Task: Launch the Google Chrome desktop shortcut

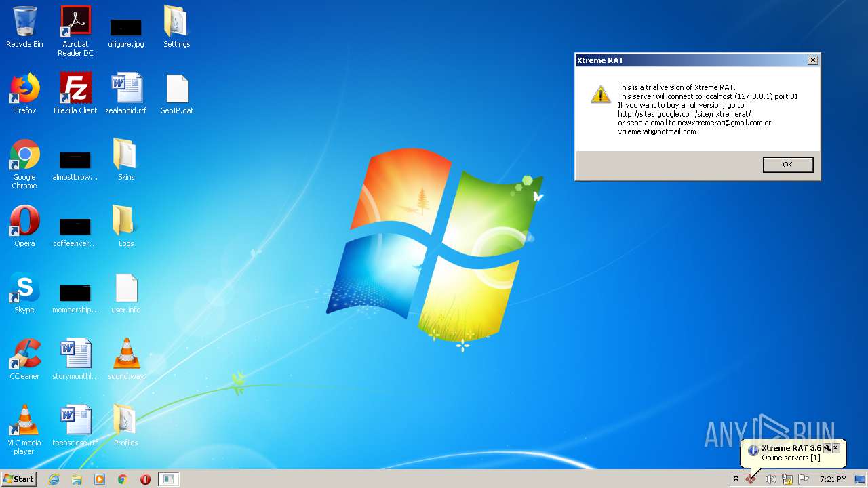Action: point(24,164)
